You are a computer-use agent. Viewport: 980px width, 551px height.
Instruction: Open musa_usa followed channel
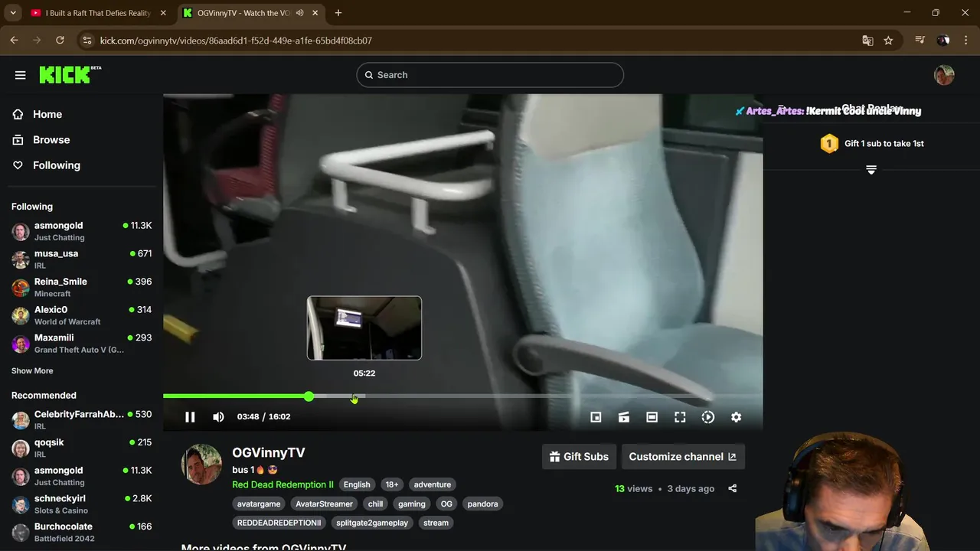pos(81,259)
